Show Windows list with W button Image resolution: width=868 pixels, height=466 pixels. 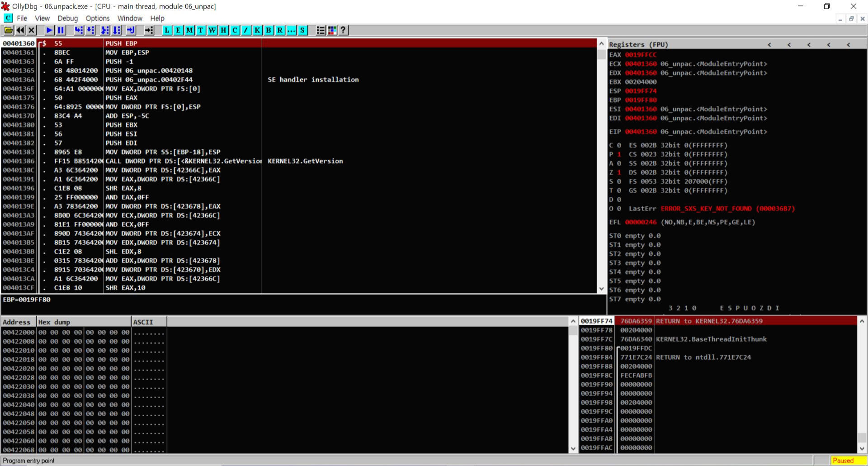212,30
